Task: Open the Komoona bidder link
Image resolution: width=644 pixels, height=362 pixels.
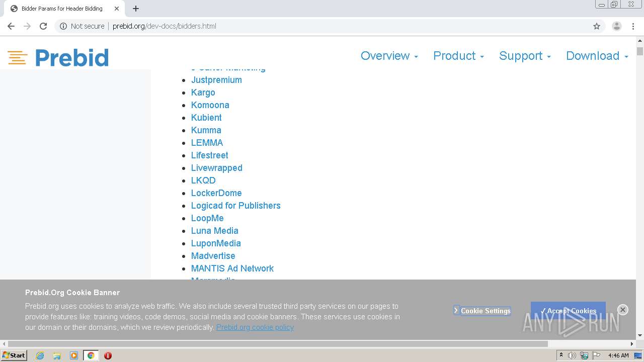Action: [210, 105]
